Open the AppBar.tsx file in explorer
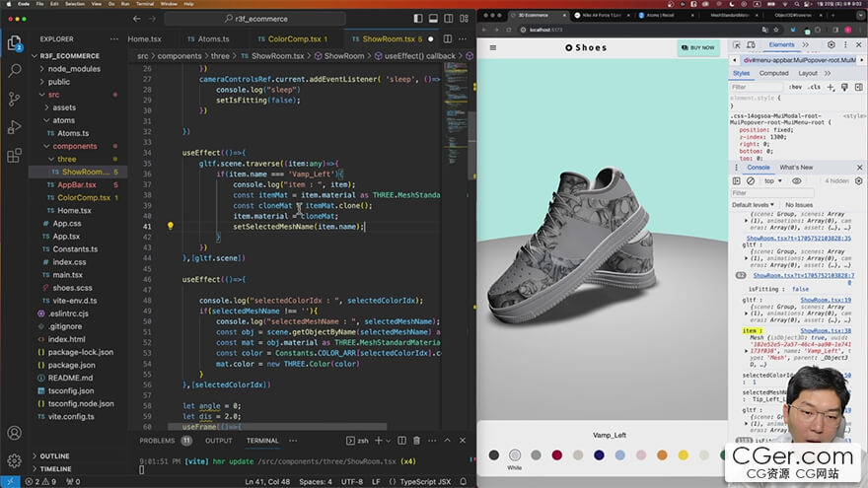The height and width of the screenshot is (488, 868). tap(76, 184)
